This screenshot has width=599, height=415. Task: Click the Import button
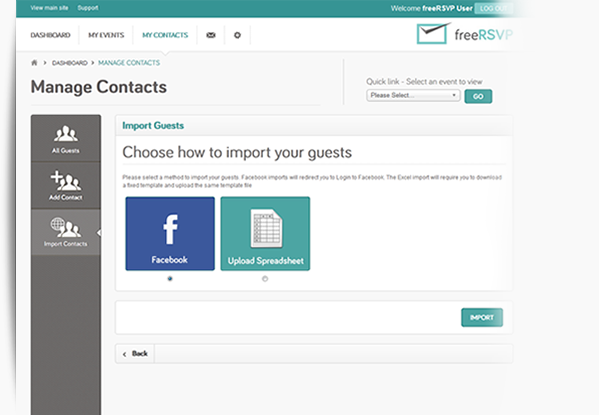482,318
